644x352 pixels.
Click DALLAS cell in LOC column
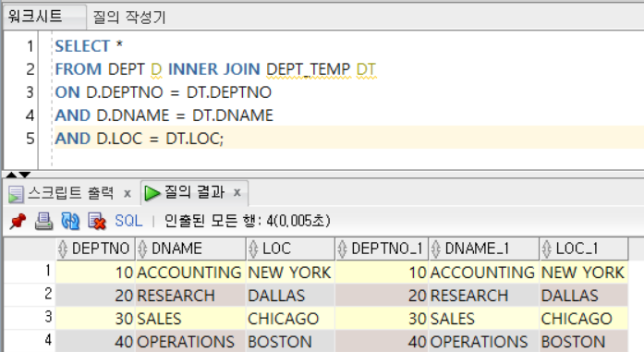tap(291, 296)
